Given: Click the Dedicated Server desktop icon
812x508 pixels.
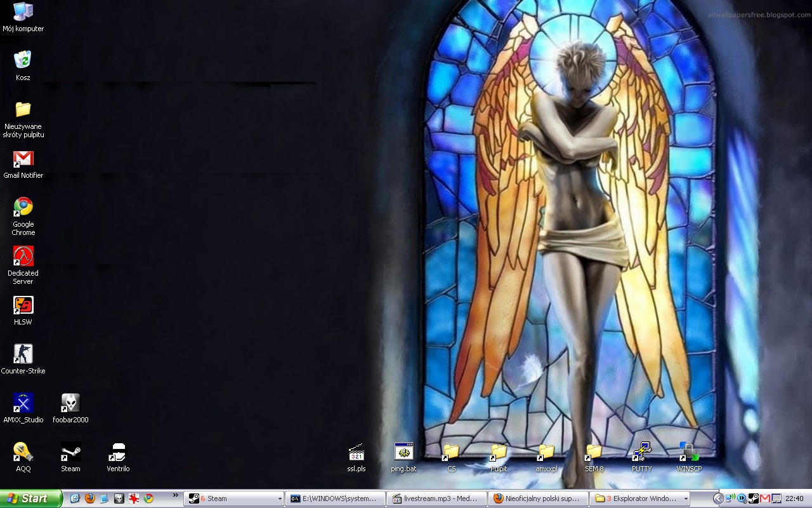Looking at the screenshot, I should coord(23,257).
